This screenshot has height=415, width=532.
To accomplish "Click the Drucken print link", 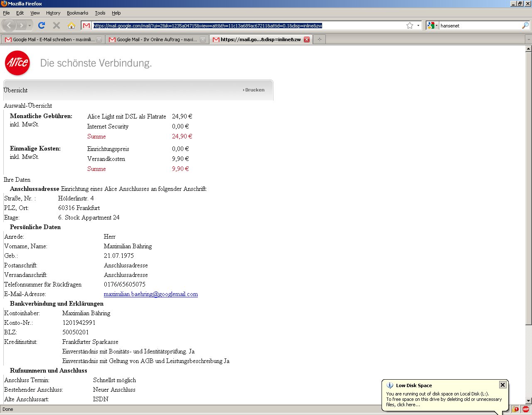I will click(x=254, y=90).
